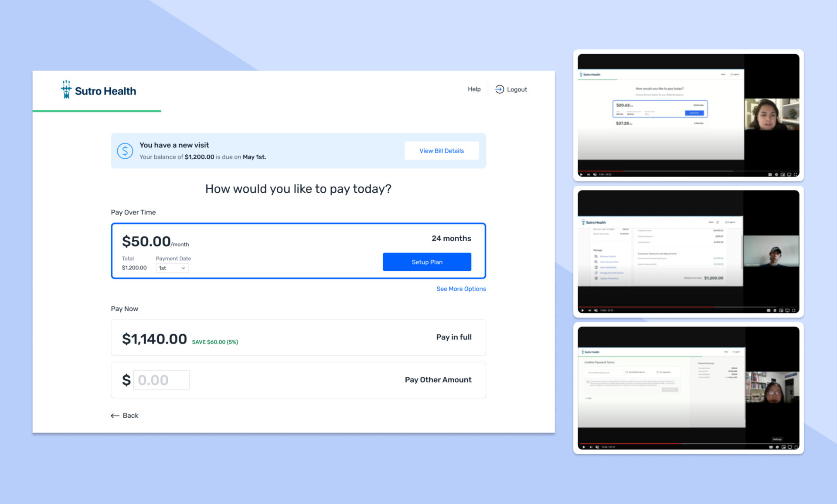Open settings gear in middle video
The image size is (837, 504).
pos(775,310)
